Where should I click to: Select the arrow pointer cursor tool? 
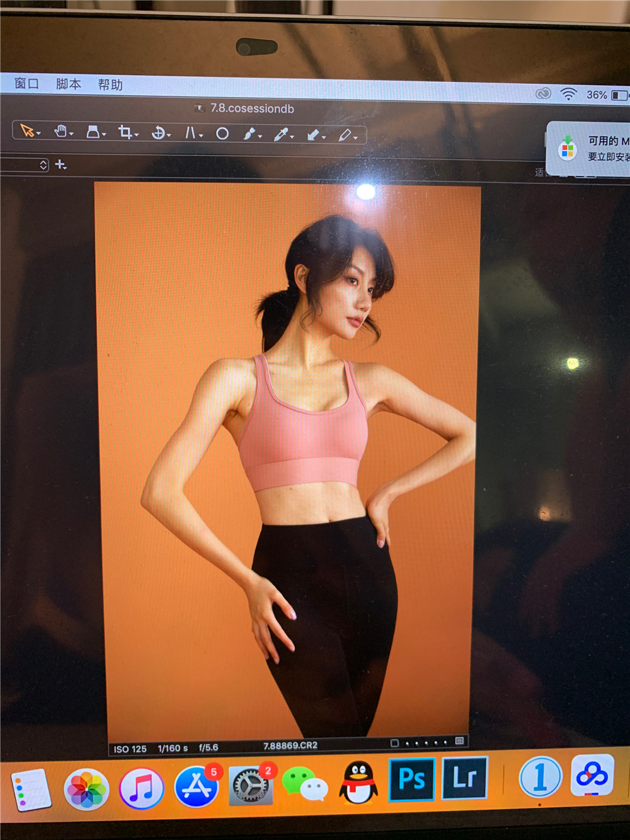click(x=26, y=130)
